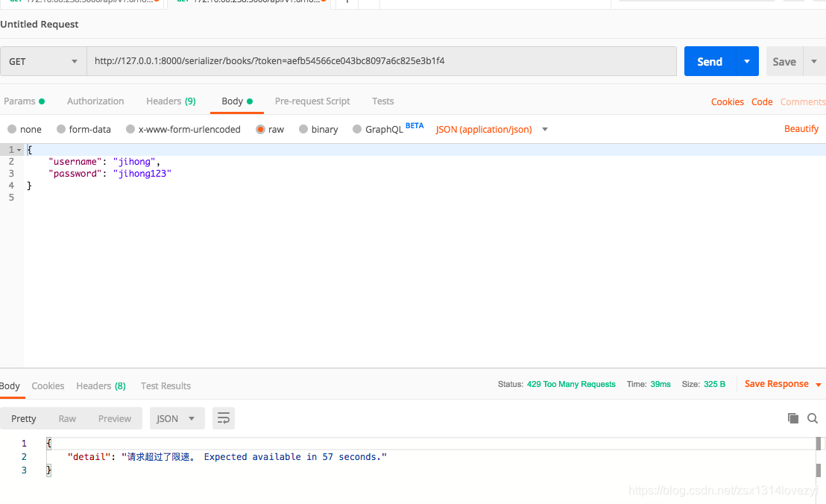Open the Save Response dropdown arrow
Viewport: 826px width, 504px height.
pyautogui.click(x=818, y=385)
